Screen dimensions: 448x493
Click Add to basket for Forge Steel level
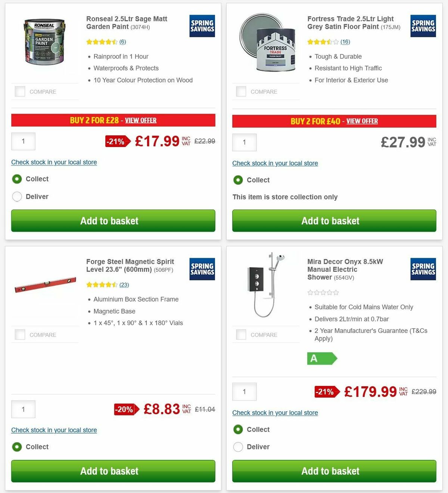click(109, 471)
